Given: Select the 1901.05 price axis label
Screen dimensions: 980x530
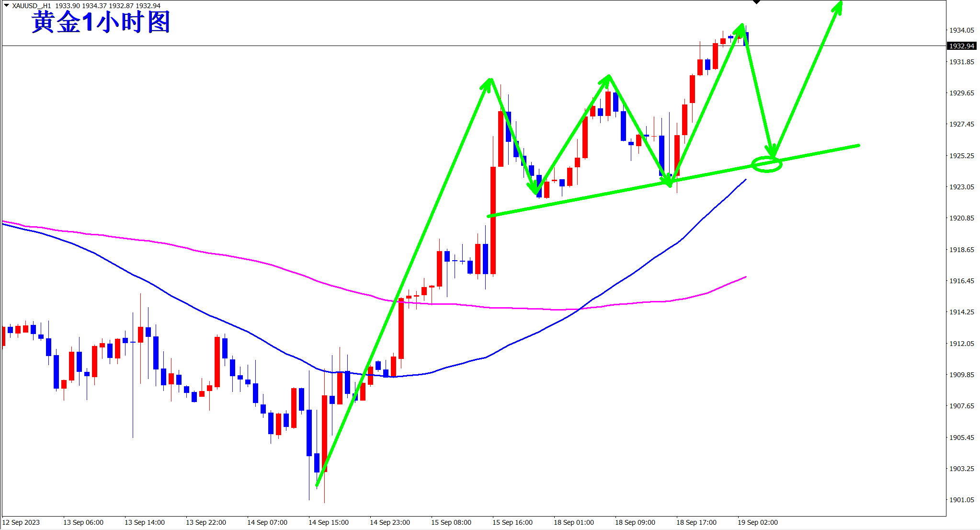Looking at the screenshot, I should pos(961,500).
